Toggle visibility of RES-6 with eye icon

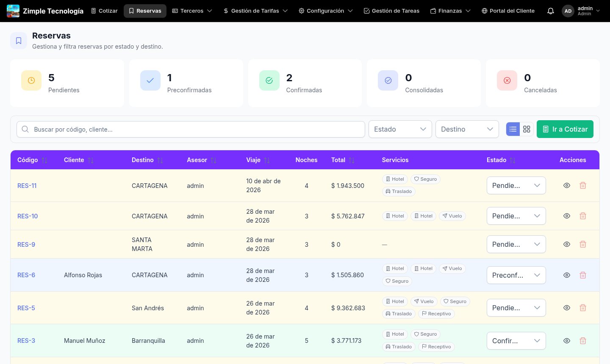(566, 275)
